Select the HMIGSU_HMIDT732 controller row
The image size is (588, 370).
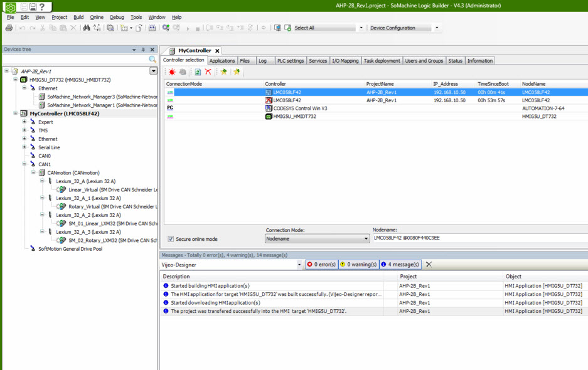[376, 117]
